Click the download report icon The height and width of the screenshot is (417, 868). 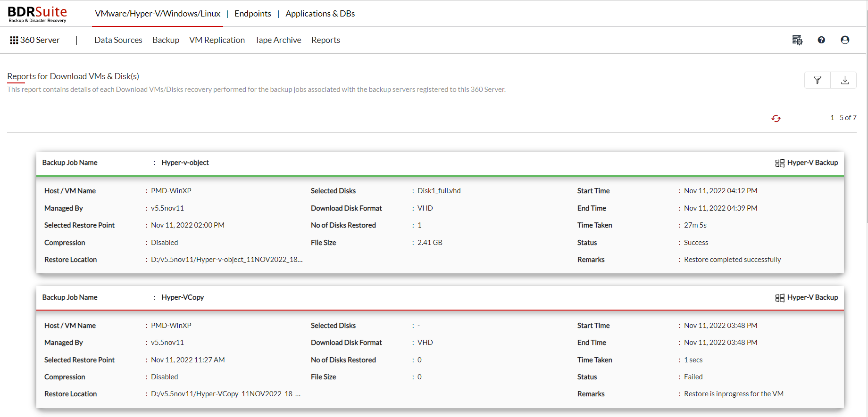844,80
